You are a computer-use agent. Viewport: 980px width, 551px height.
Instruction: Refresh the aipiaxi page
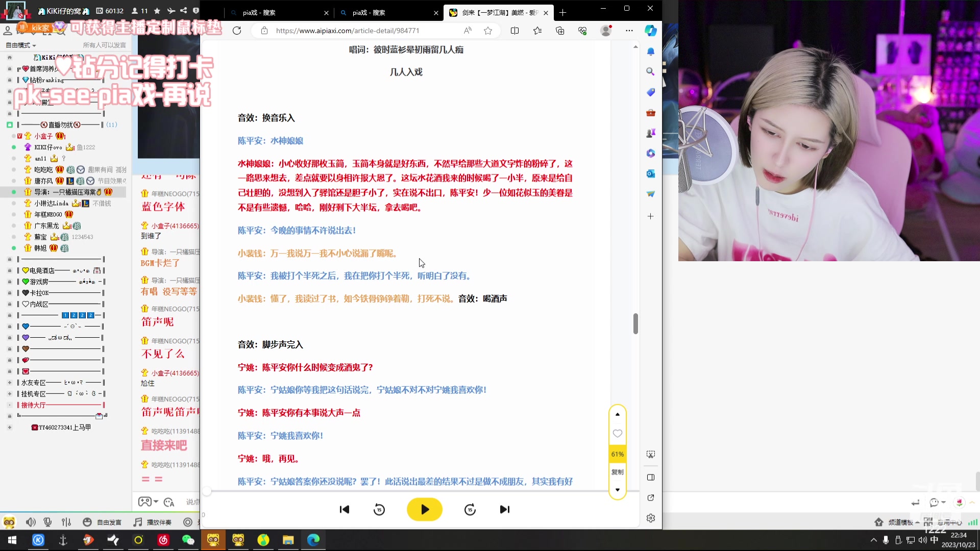[237, 31]
